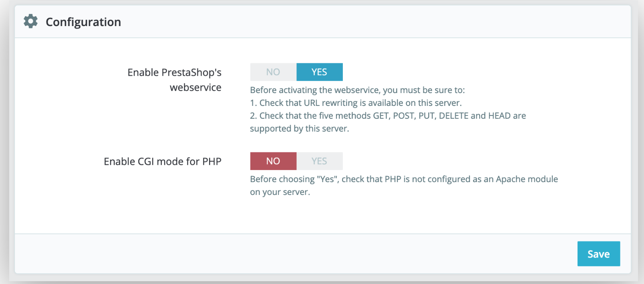The width and height of the screenshot is (644, 284).
Task: Click the "supported by this server" text line
Action: (x=300, y=128)
